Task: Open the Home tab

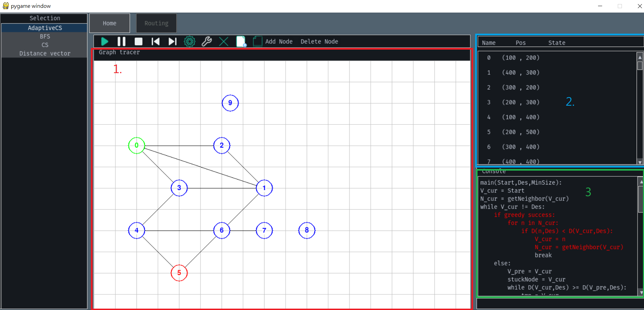Action: click(109, 23)
